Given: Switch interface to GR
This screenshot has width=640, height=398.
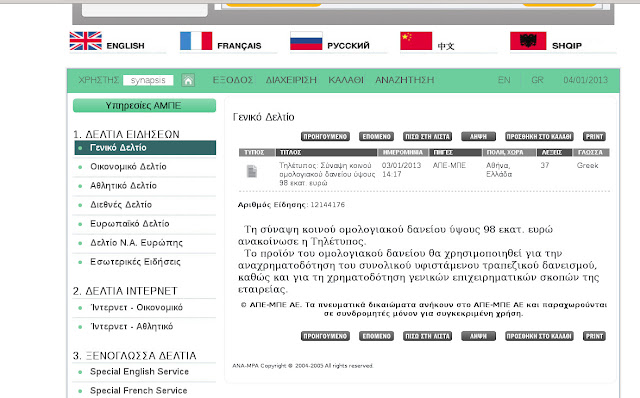Looking at the screenshot, I should click(x=537, y=80).
